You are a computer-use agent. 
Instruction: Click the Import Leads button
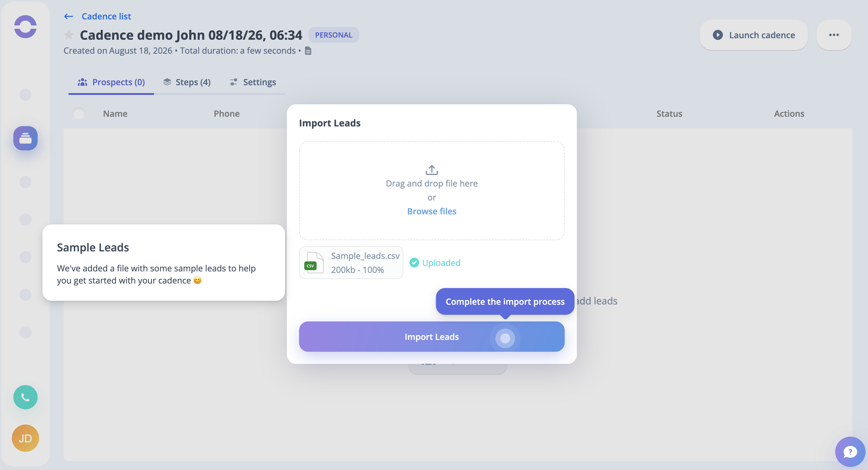pyautogui.click(x=432, y=337)
